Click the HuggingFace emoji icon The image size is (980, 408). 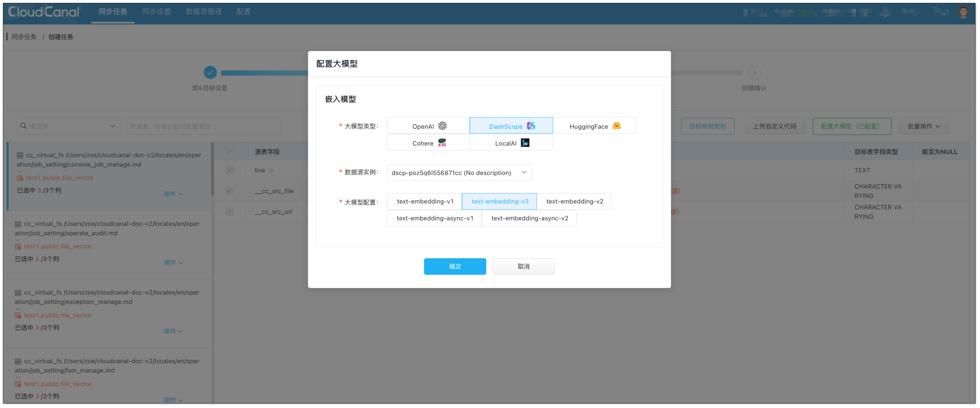point(616,126)
